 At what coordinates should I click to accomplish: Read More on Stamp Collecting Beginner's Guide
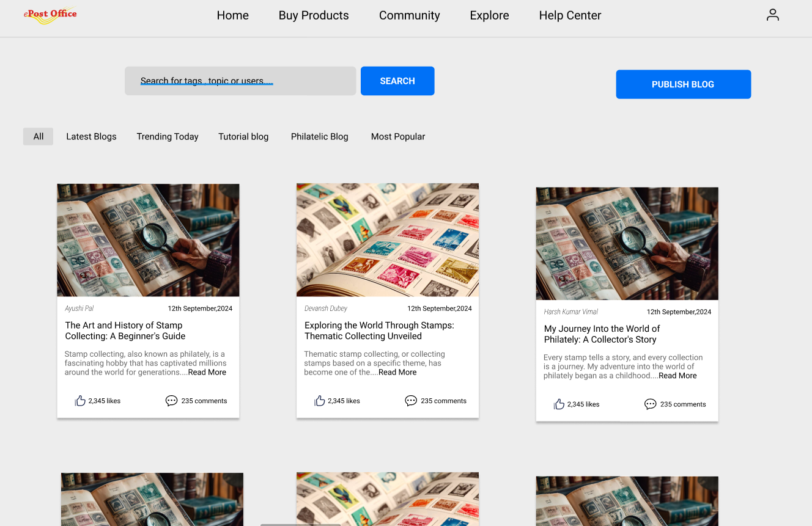tap(207, 372)
